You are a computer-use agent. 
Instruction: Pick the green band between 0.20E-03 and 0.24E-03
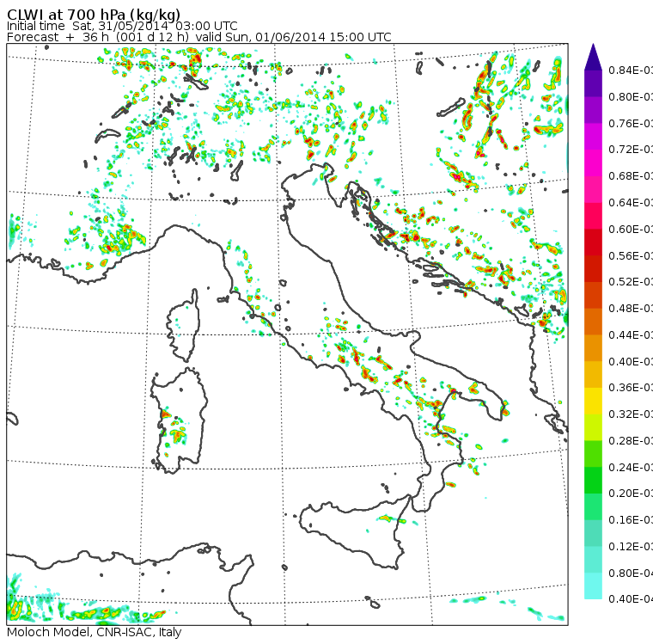(x=593, y=480)
